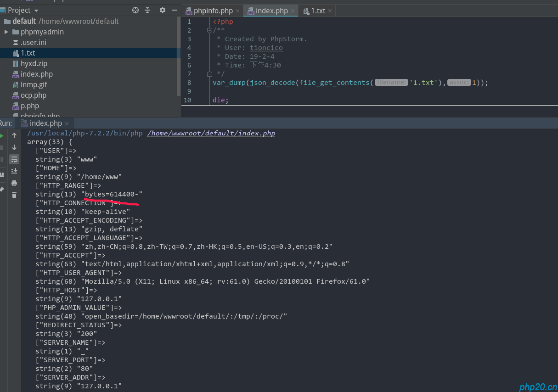Image resolution: width=558 pixels, height=392 pixels.
Task: Click the opening PHP tag on line 1
Action: 223,22
